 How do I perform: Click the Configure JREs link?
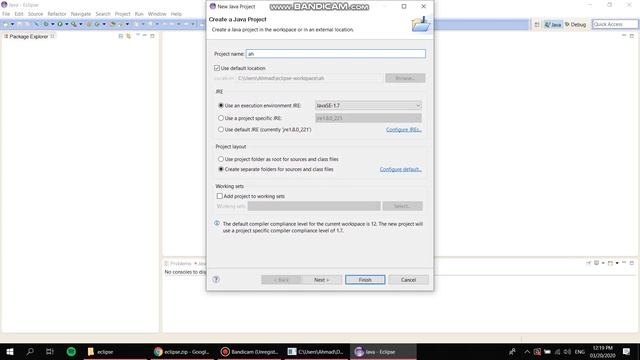(x=404, y=129)
